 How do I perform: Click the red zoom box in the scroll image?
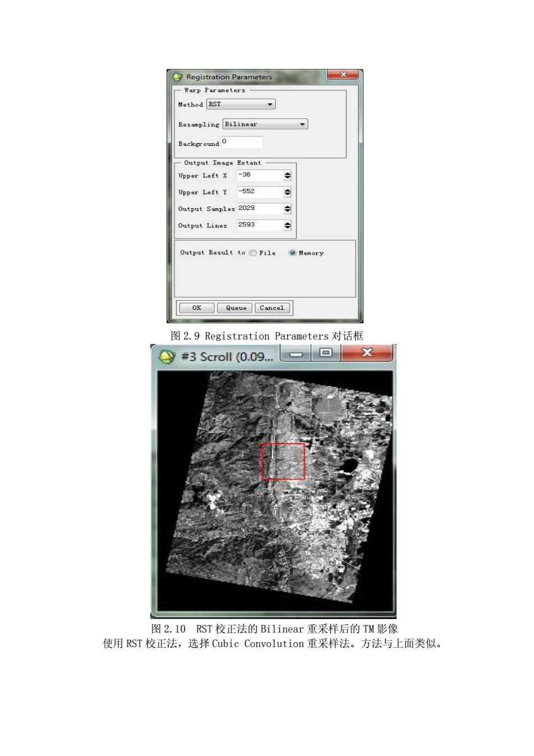click(x=283, y=461)
